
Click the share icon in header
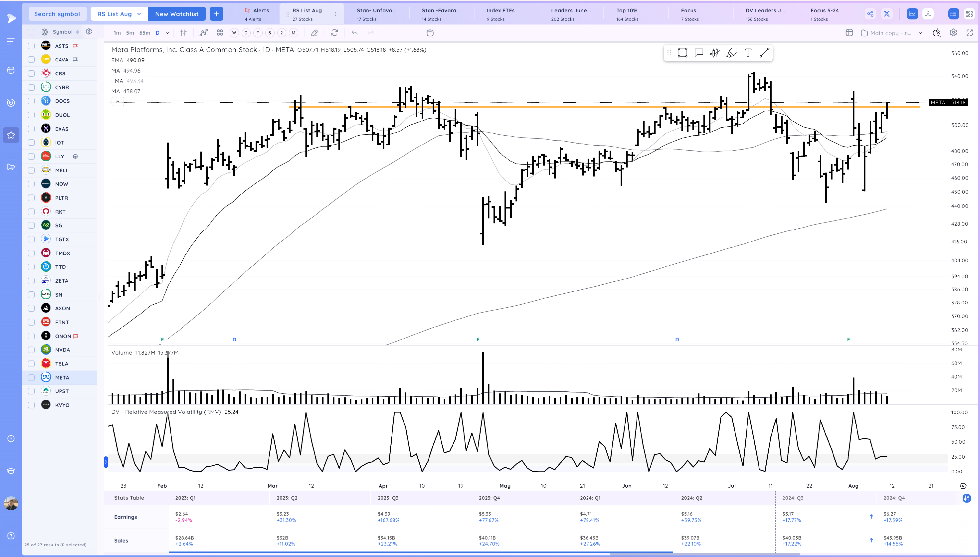[x=870, y=14]
